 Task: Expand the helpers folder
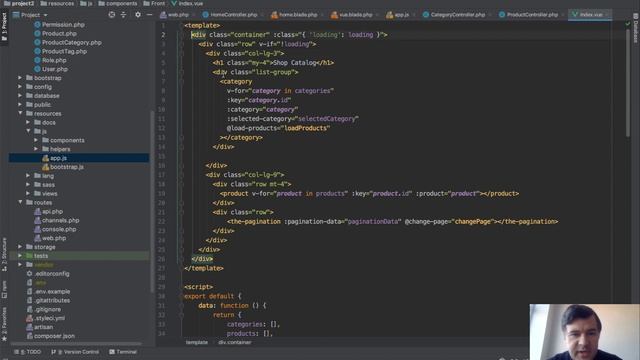pyautogui.click(x=36, y=149)
